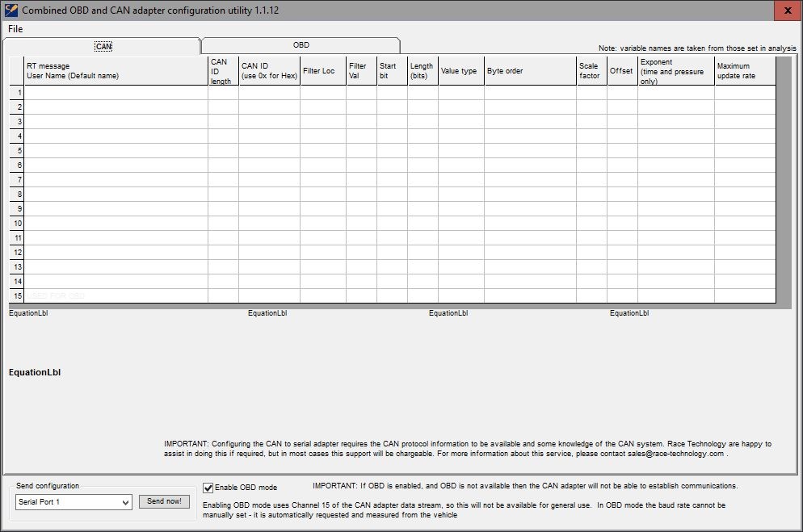Close the configuration utility window
The image size is (803, 532).
click(x=787, y=10)
